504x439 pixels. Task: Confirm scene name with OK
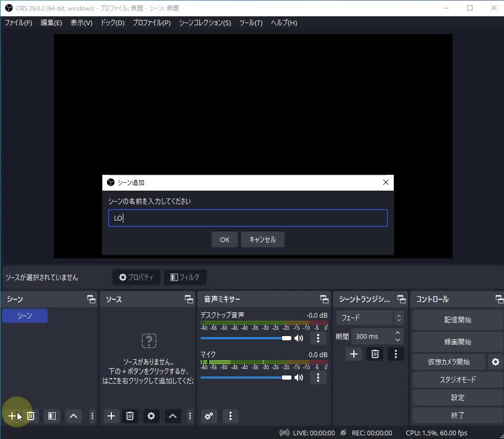(x=224, y=239)
